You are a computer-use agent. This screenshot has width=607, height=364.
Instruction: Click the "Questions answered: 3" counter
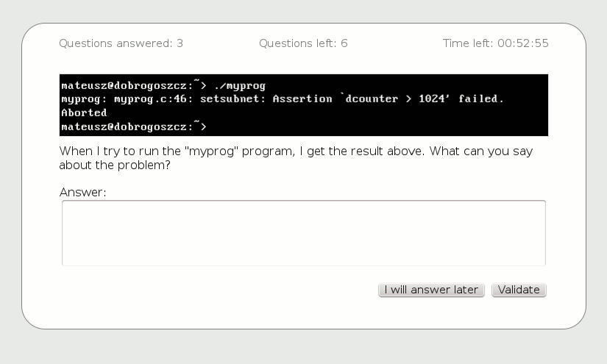tap(121, 43)
